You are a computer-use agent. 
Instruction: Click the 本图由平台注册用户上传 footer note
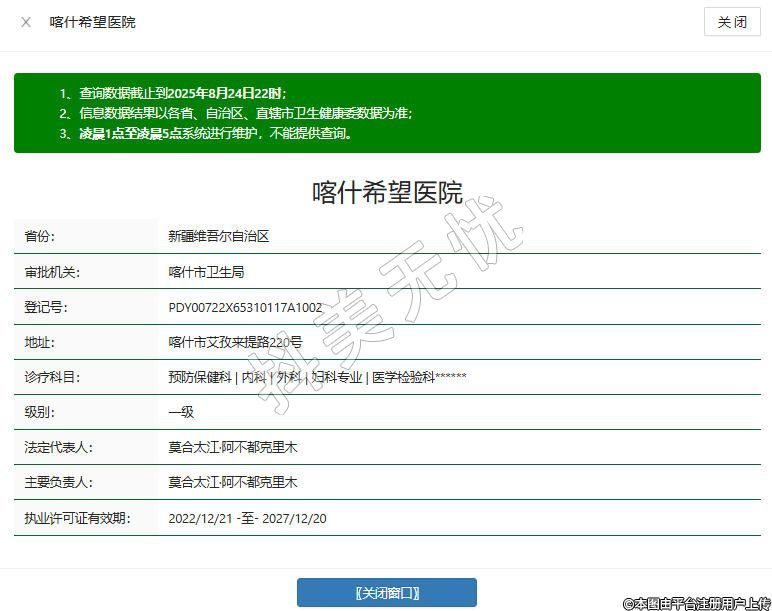click(696, 603)
